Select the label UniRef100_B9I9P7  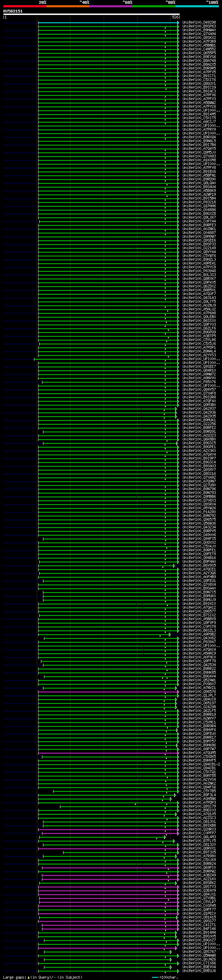[199, 458]
